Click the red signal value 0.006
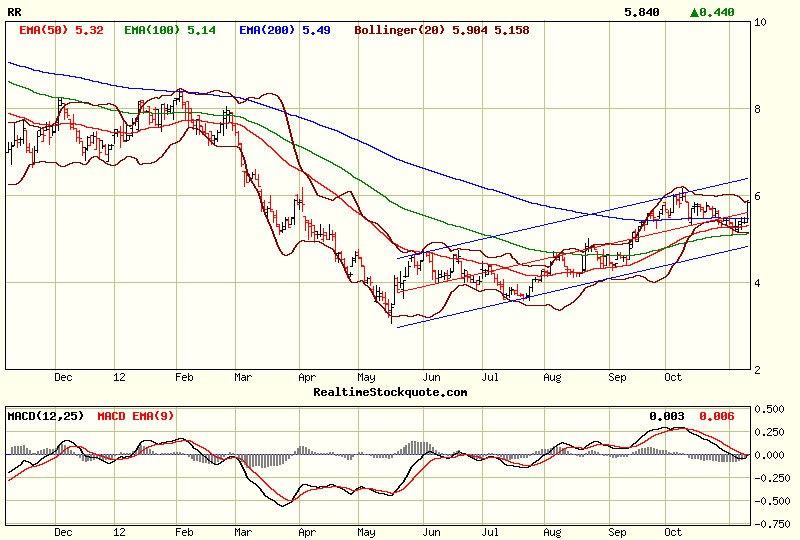The height and width of the screenshot is (540, 800). pyautogui.click(x=716, y=415)
